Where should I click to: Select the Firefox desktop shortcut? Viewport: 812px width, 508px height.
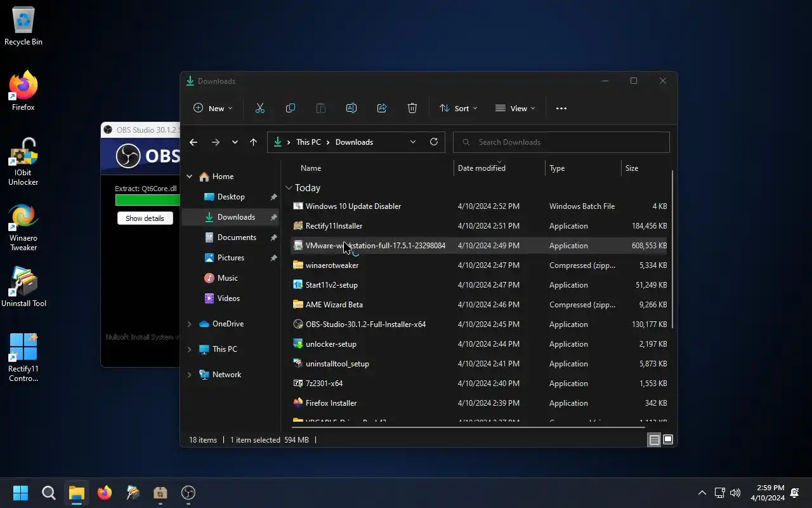click(23, 91)
